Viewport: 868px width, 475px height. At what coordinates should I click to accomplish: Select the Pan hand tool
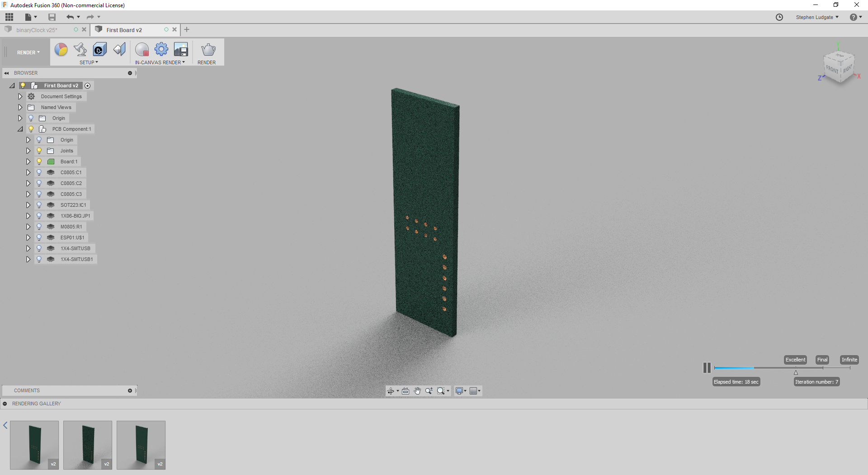point(417,391)
